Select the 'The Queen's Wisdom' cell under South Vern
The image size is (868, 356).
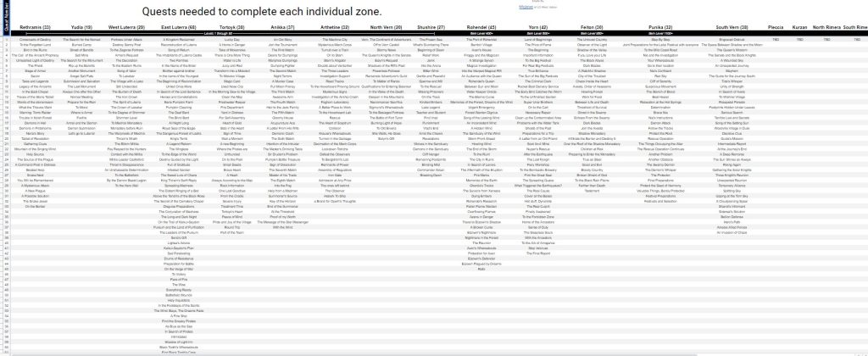pyautogui.click(x=732, y=50)
